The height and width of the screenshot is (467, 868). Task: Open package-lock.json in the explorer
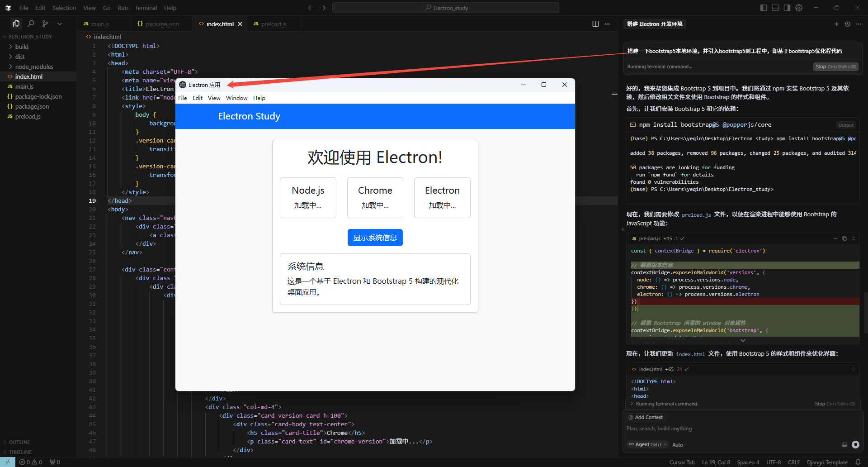point(38,96)
